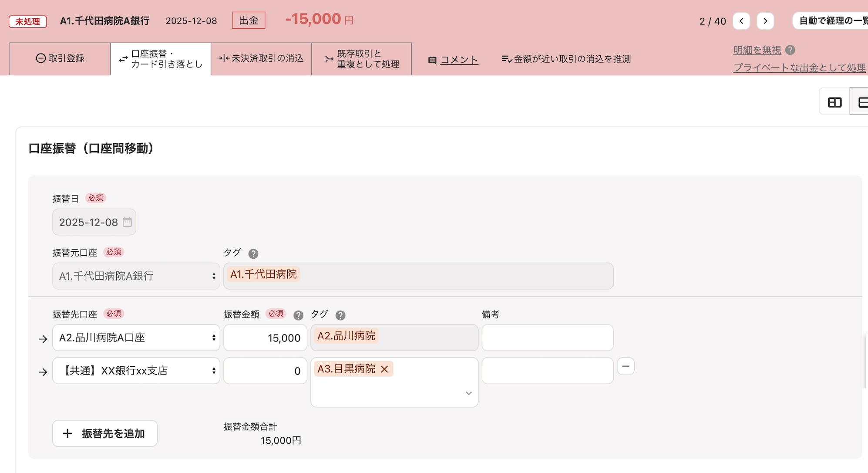Click プライベートな出金として処理 link
The width and height of the screenshot is (868, 473).
click(799, 68)
